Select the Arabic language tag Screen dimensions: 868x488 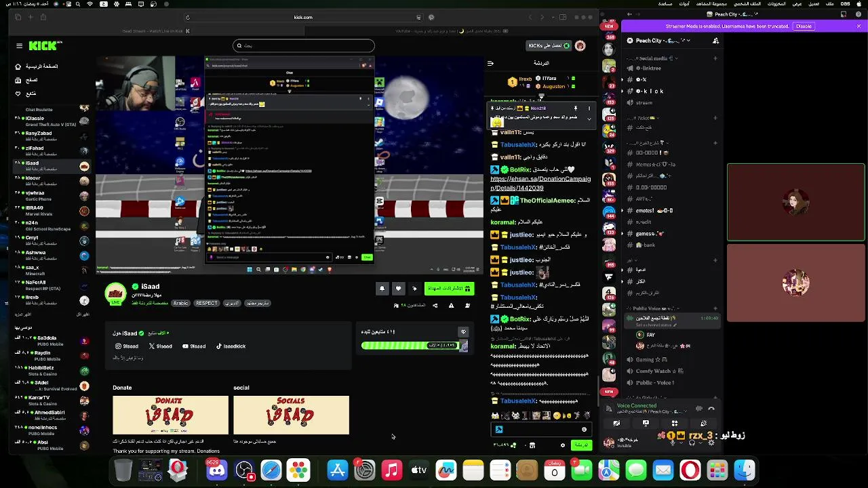tap(180, 303)
